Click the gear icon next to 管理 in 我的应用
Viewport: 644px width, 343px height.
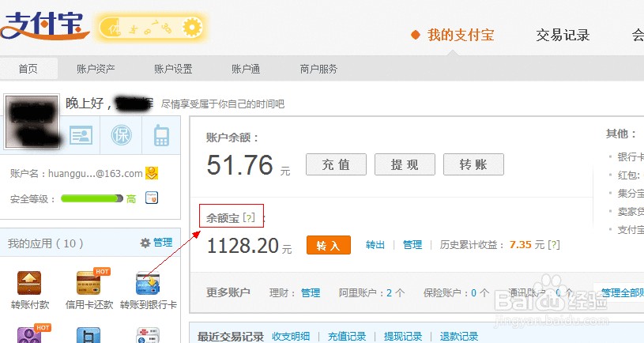[x=145, y=243]
